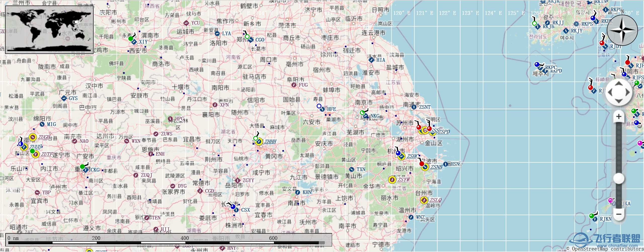Pan the map east with right arrow

coord(628,92)
